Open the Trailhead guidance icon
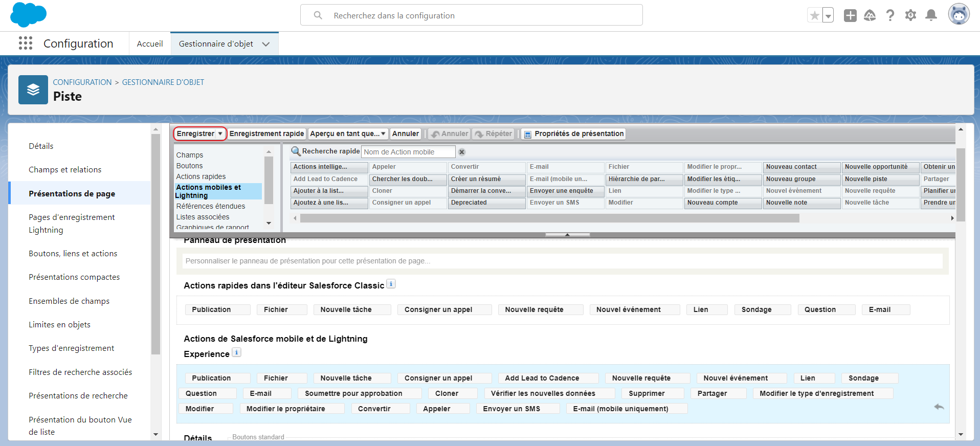 870,15
